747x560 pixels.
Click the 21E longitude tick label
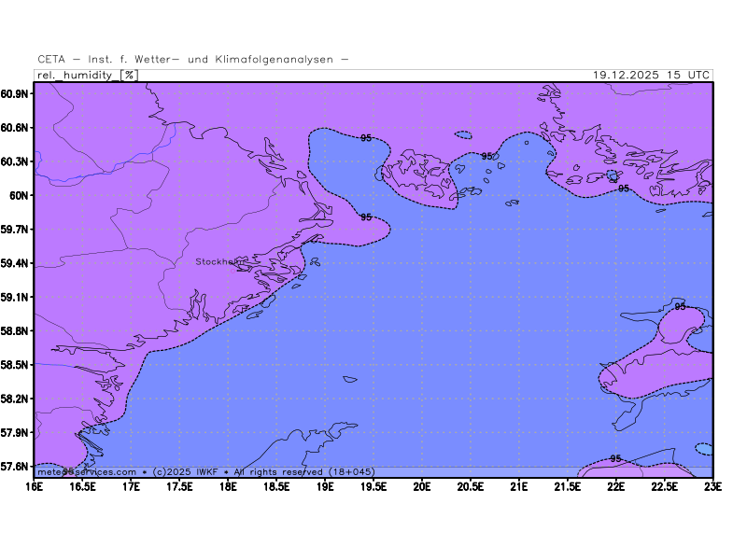point(519,485)
